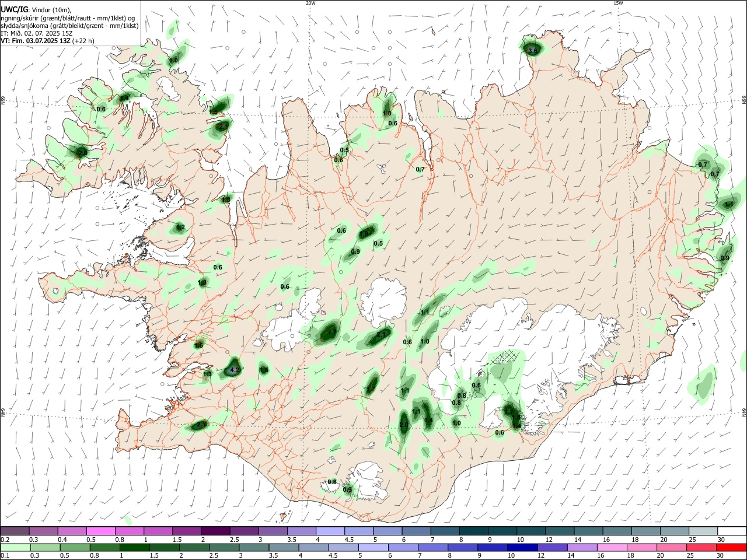Click the 1.2 precipitation value on the map
Viewport: 747px width, 560px height.
tap(180, 228)
